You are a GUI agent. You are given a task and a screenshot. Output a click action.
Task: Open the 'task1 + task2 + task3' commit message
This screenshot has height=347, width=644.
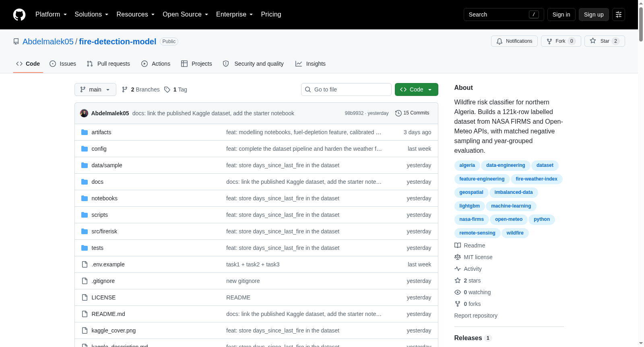click(253, 264)
